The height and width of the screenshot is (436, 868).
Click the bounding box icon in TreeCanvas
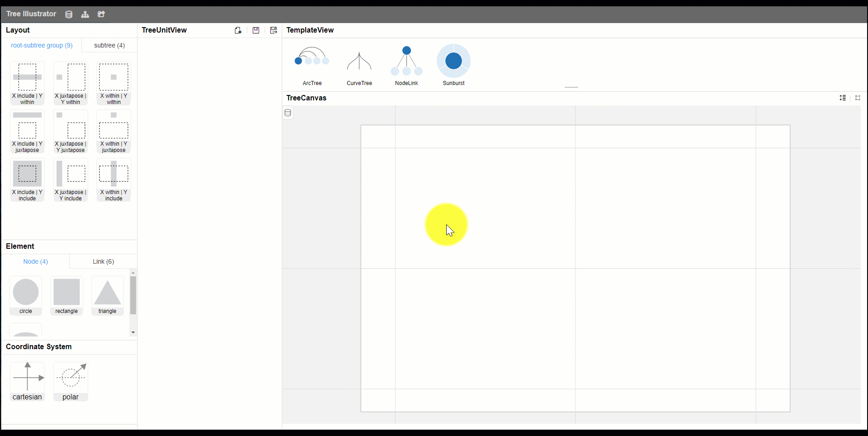[x=858, y=98]
